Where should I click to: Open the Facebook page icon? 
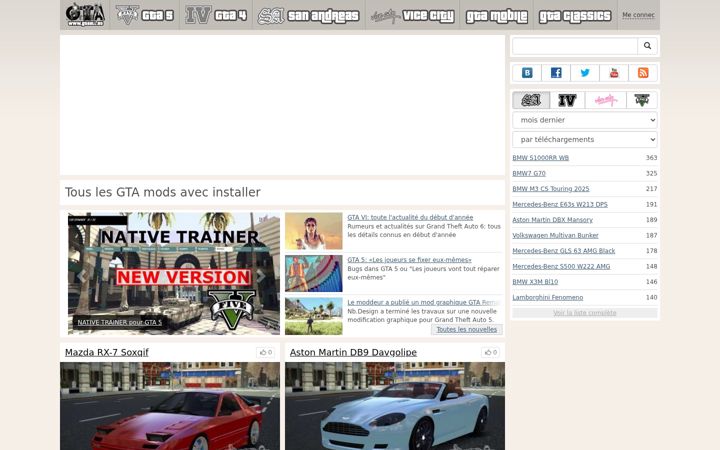tap(556, 73)
